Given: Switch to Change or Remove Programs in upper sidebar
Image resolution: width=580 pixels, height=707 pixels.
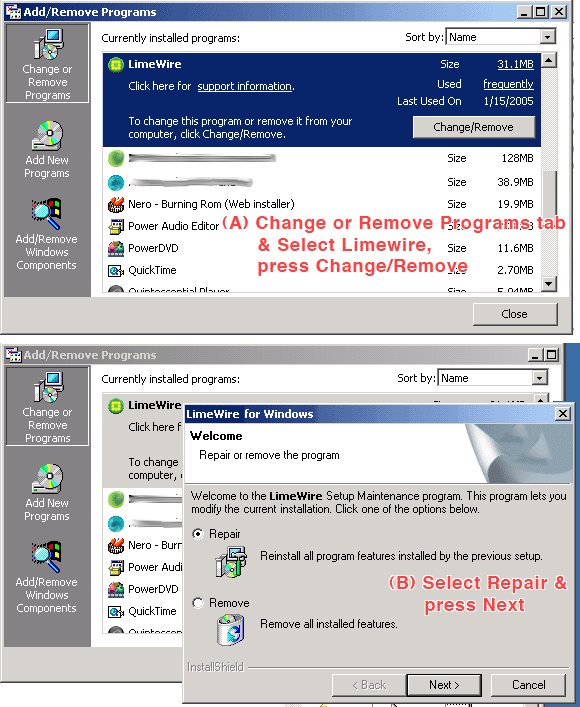Looking at the screenshot, I should (47, 64).
